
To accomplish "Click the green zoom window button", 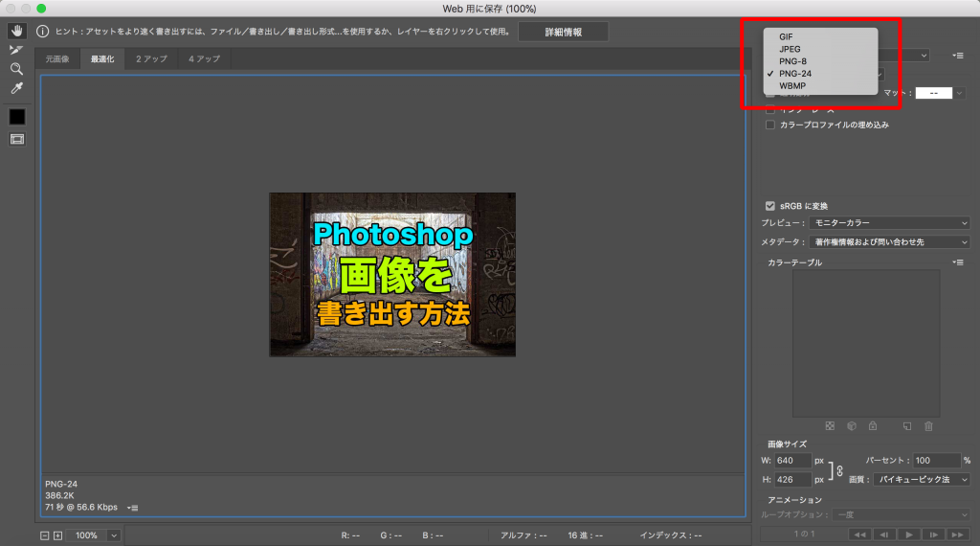I will click(41, 8).
